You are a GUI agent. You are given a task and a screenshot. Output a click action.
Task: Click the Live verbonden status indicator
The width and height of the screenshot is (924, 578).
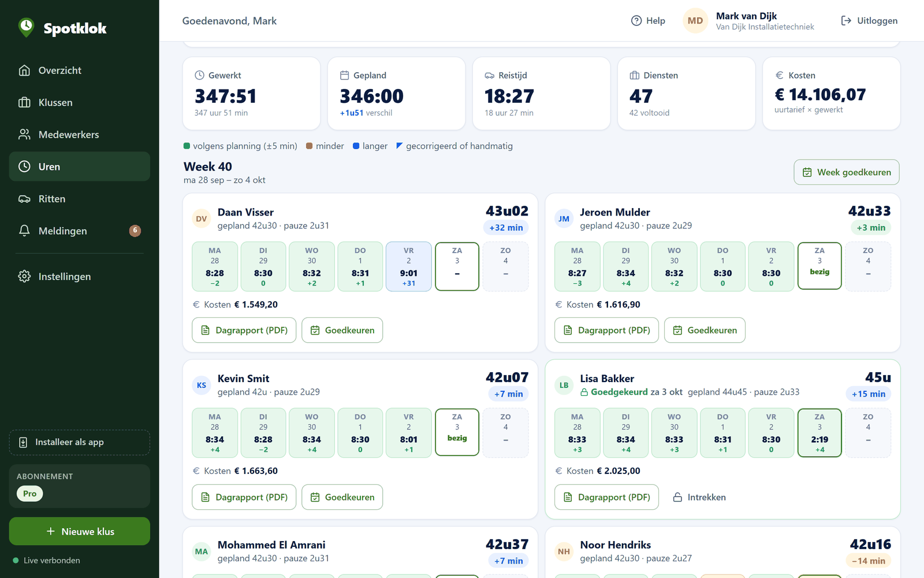tap(47, 560)
